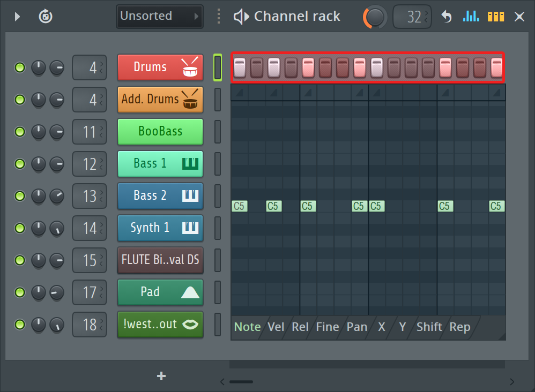Switch to the Rel tab

[300, 327]
